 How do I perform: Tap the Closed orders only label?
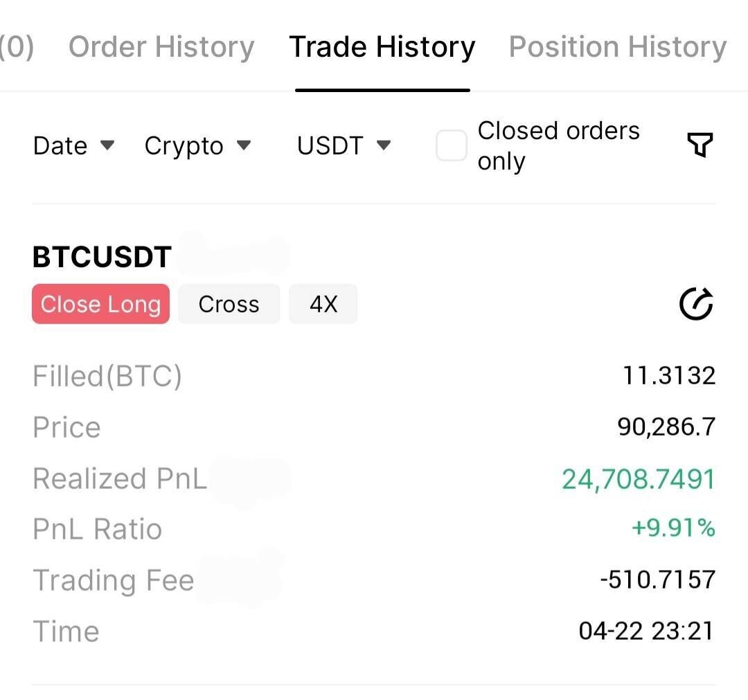[558, 145]
